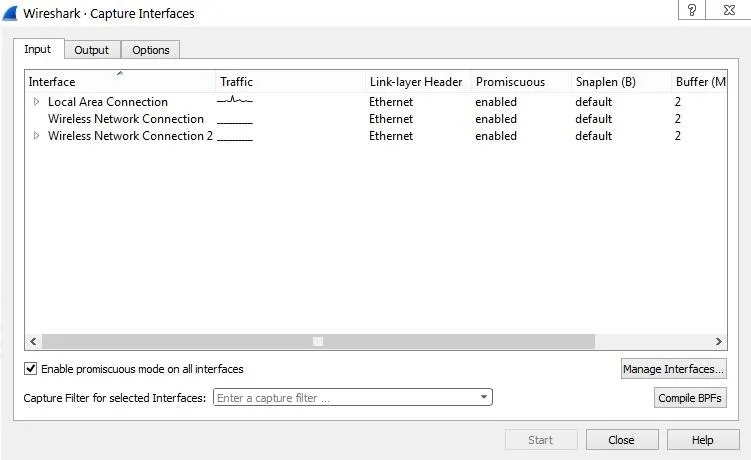
Task: Open the capture filter dropdown arrow
Action: [484, 397]
